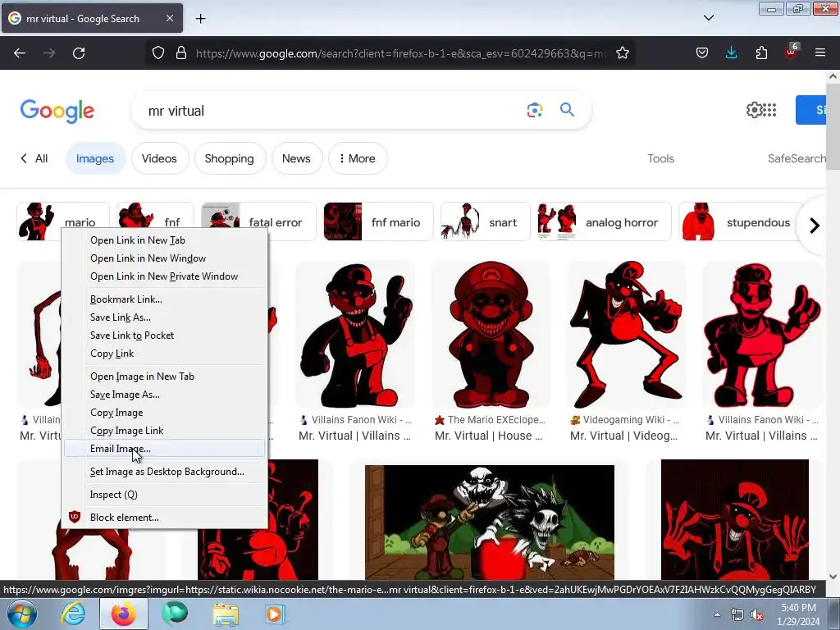This screenshot has height=630, width=840.
Task: Select the 'fatal error' suggestion chip
Action: coord(258,221)
